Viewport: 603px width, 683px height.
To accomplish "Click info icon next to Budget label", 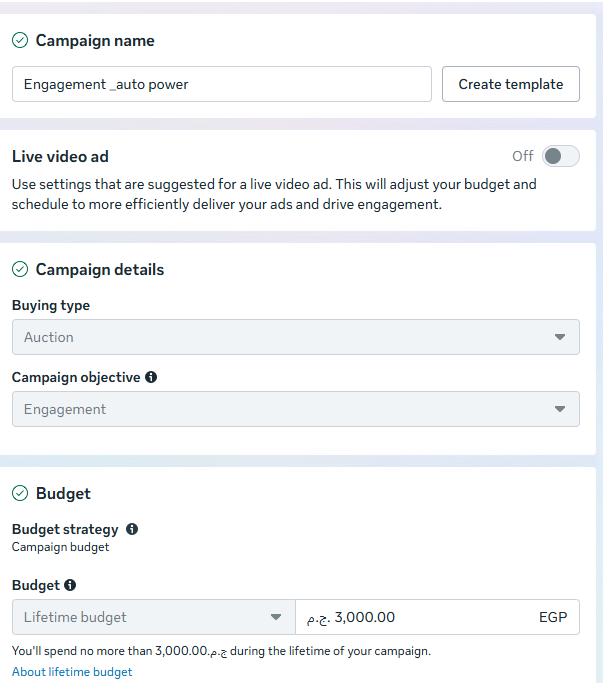I will pyautogui.click(x=70, y=585).
